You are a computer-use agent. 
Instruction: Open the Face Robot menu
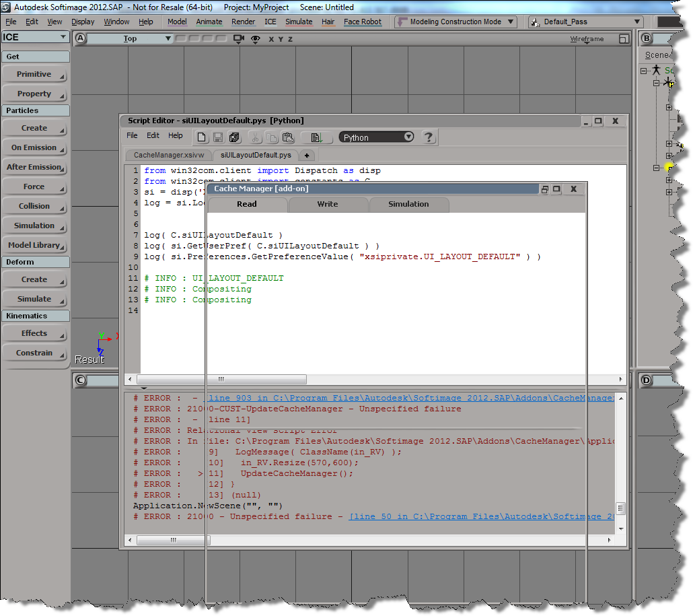(x=362, y=22)
